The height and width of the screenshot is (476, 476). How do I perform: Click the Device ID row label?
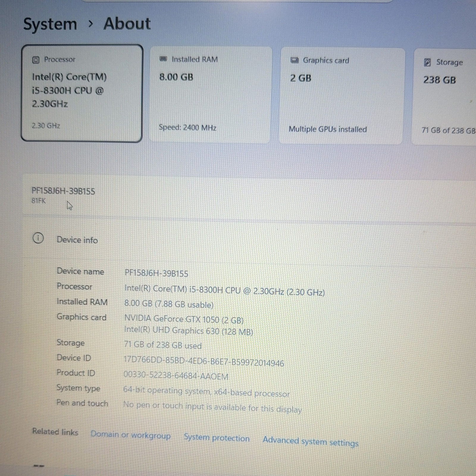click(74, 358)
